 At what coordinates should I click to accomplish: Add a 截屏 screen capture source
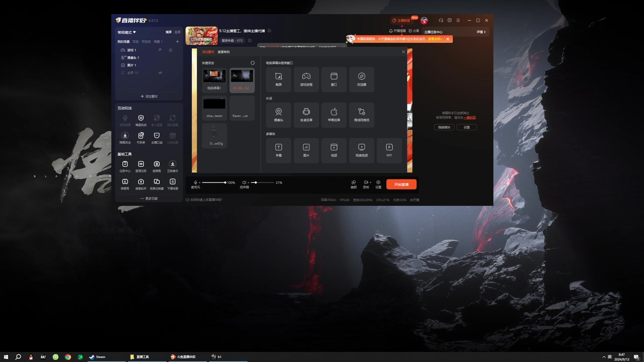(278, 79)
